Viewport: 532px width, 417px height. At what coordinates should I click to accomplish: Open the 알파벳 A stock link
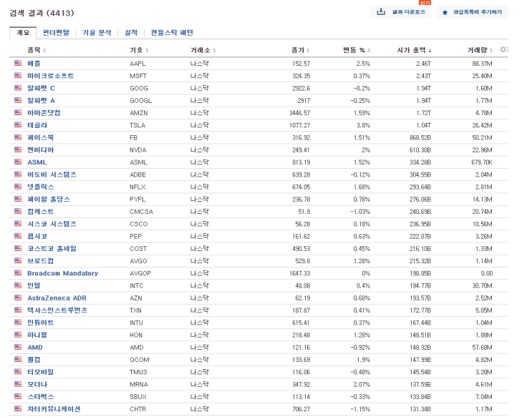point(41,100)
